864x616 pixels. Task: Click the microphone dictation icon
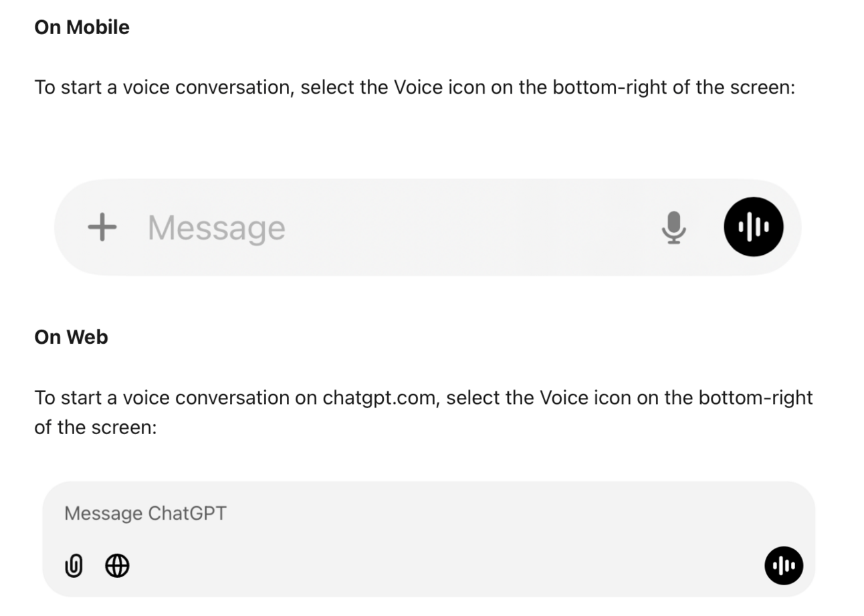[x=673, y=227]
